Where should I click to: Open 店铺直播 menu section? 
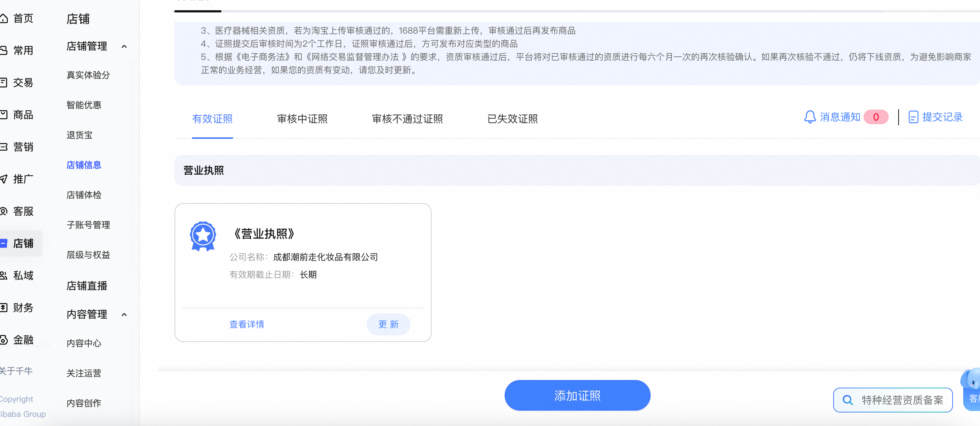(87, 286)
